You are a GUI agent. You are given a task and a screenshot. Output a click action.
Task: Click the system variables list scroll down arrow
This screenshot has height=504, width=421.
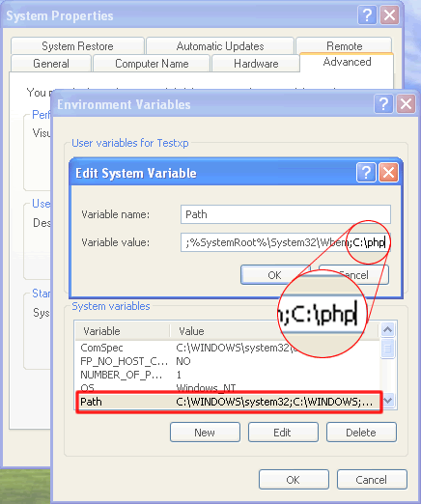coord(387,401)
